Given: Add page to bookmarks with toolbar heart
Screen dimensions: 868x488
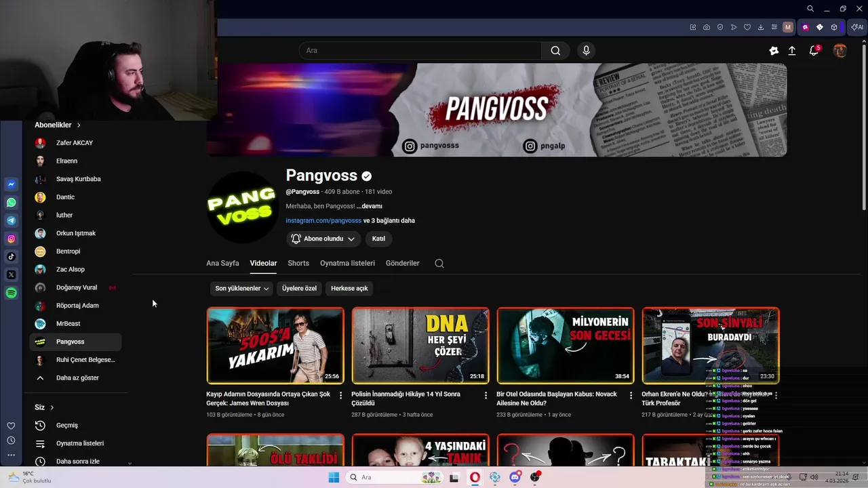Looking at the screenshot, I should 747,27.
